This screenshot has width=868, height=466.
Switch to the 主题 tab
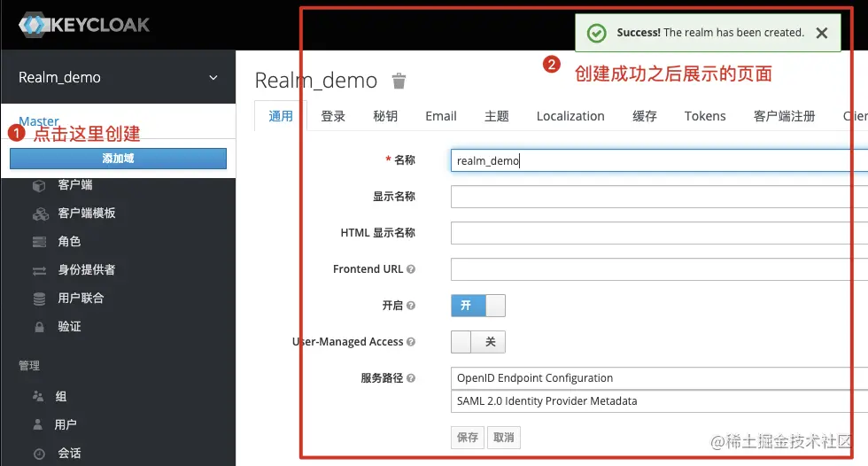(497, 116)
